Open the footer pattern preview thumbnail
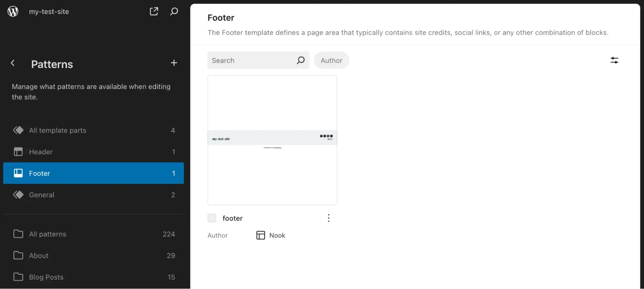The height and width of the screenshot is (289, 644). click(272, 140)
